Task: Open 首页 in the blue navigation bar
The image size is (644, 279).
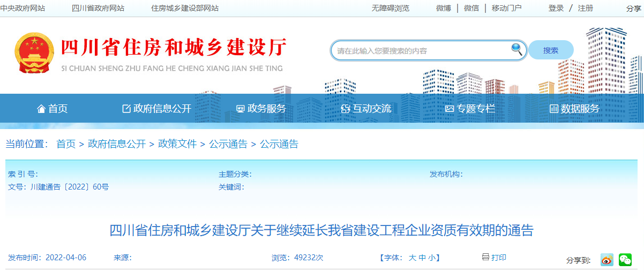Action: 53,109
